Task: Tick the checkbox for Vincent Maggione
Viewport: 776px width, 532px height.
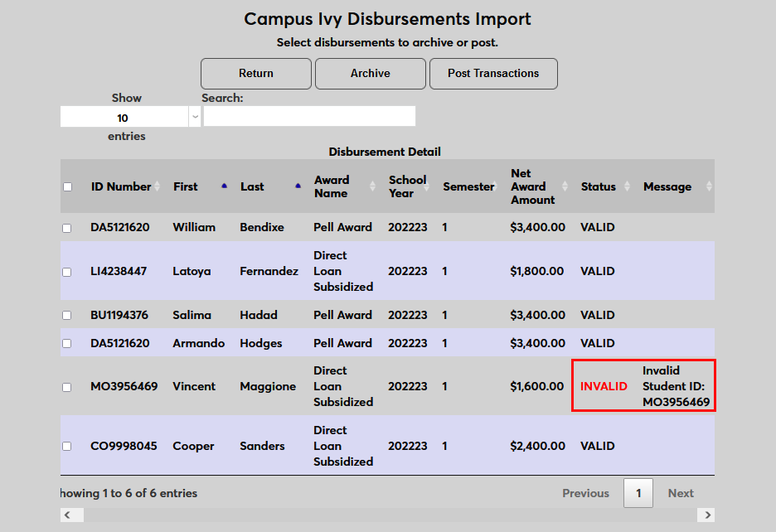Action: click(x=68, y=387)
